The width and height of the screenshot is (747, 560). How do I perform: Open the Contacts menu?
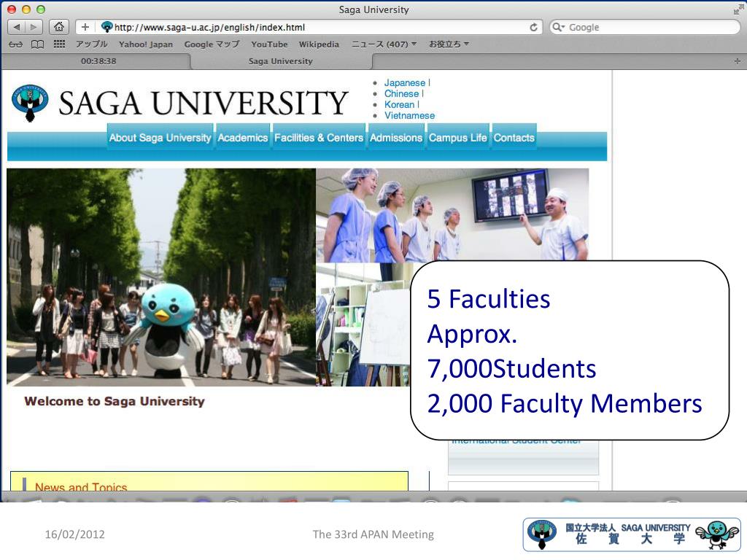point(514,138)
